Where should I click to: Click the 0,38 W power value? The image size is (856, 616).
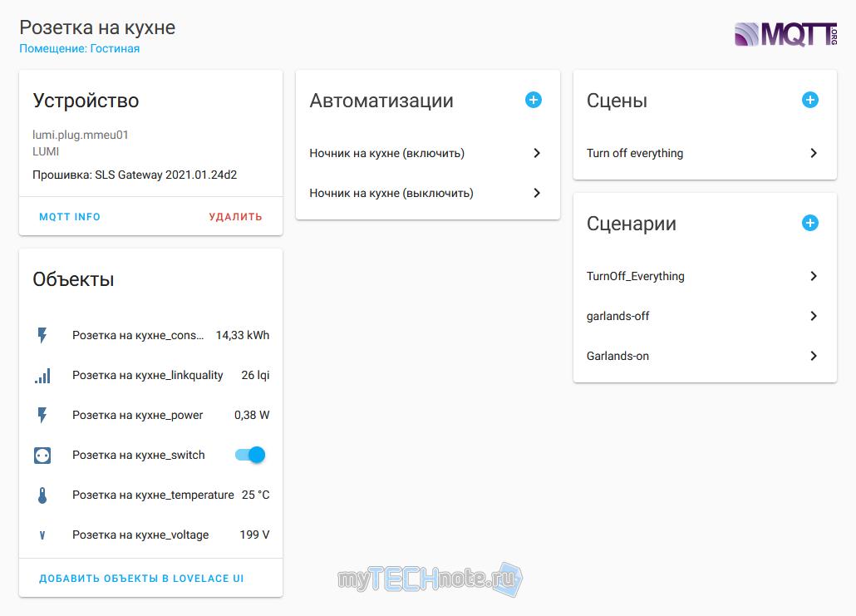252,415
